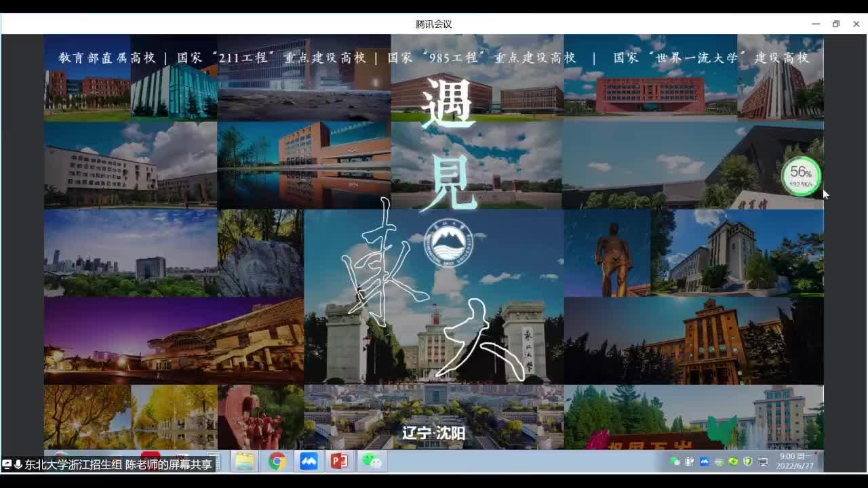Open WeChat from the shared taskbar
Viewport: 868px width, 488px height.
[x=371, y=462]
